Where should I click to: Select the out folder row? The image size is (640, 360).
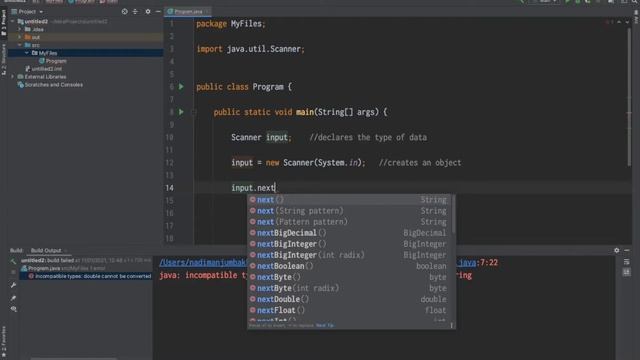coord(86,37)
